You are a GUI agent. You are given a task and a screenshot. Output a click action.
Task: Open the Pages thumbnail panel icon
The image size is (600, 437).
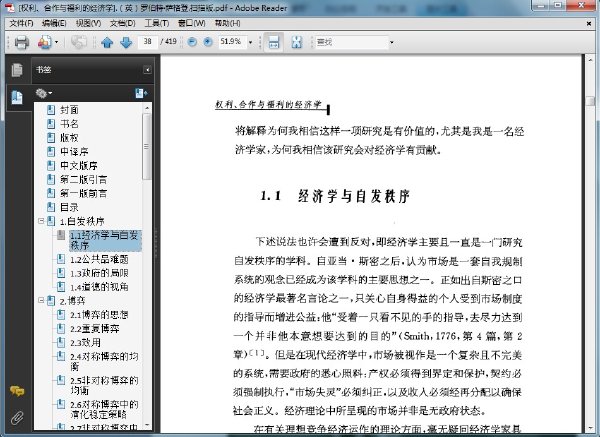(17, 70)
